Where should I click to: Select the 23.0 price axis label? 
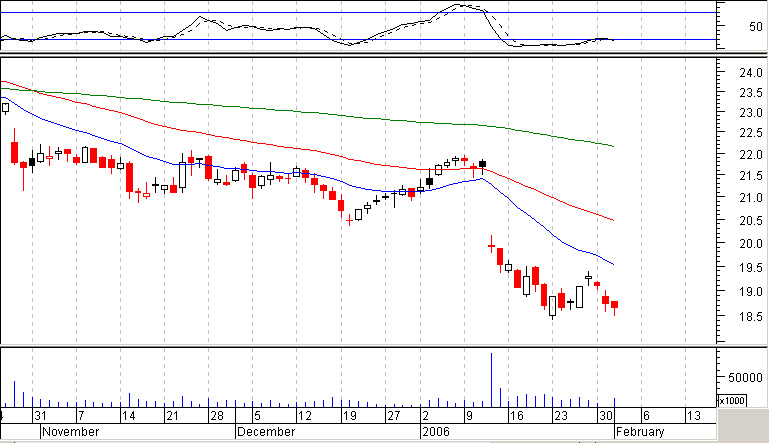[x=751, y=113]
